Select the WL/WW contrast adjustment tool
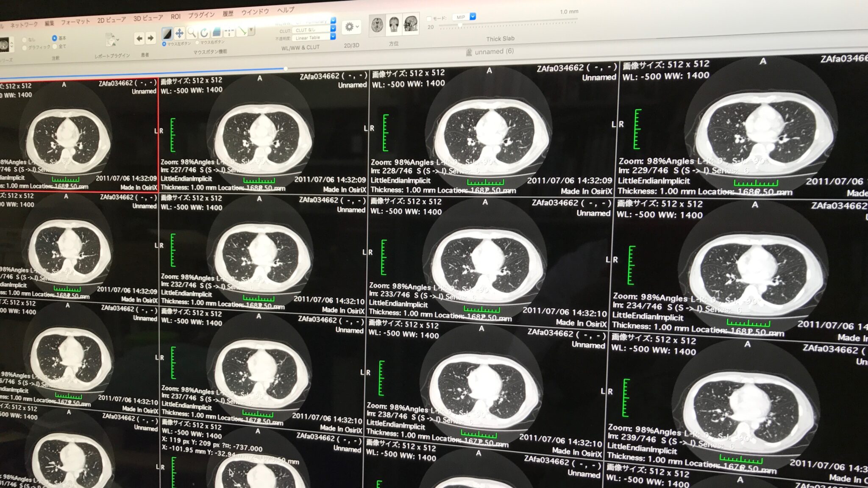This screenshot has height=488, width=868. (167, 33)
